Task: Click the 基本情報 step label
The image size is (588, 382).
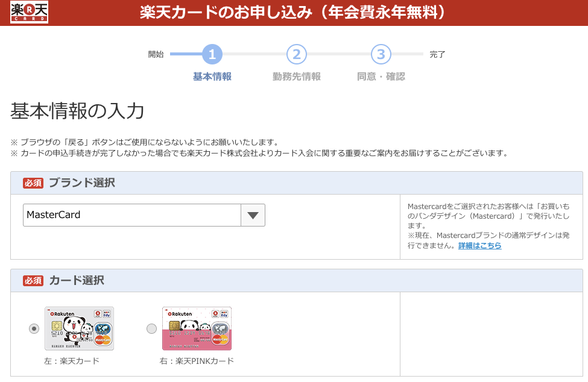Action: pyautogui.click(x=212, y=77)
